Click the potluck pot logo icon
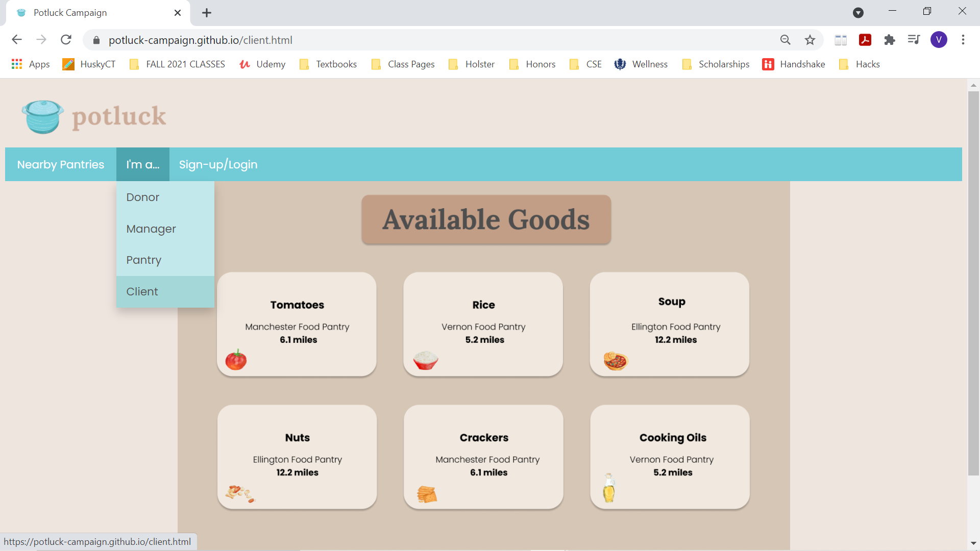 tap(43, 117)
